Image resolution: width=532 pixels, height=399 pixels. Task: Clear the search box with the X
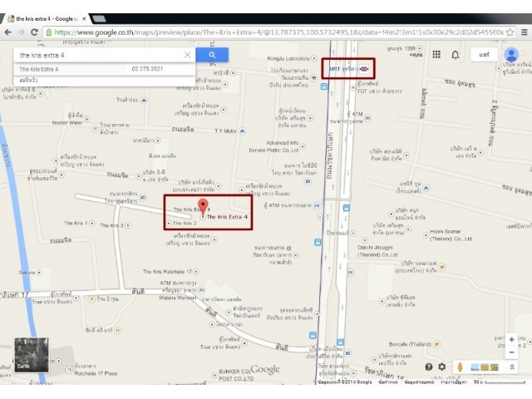(x=187, y=55)
